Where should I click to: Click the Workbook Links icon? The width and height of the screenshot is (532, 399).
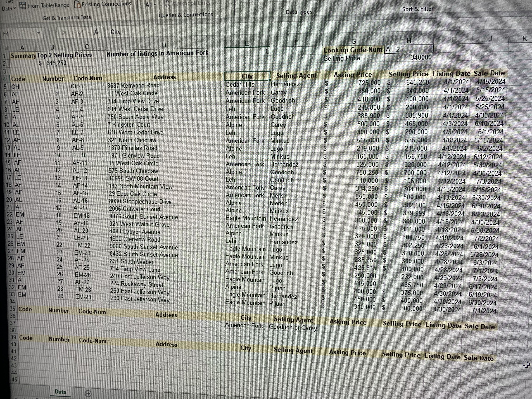166,4
